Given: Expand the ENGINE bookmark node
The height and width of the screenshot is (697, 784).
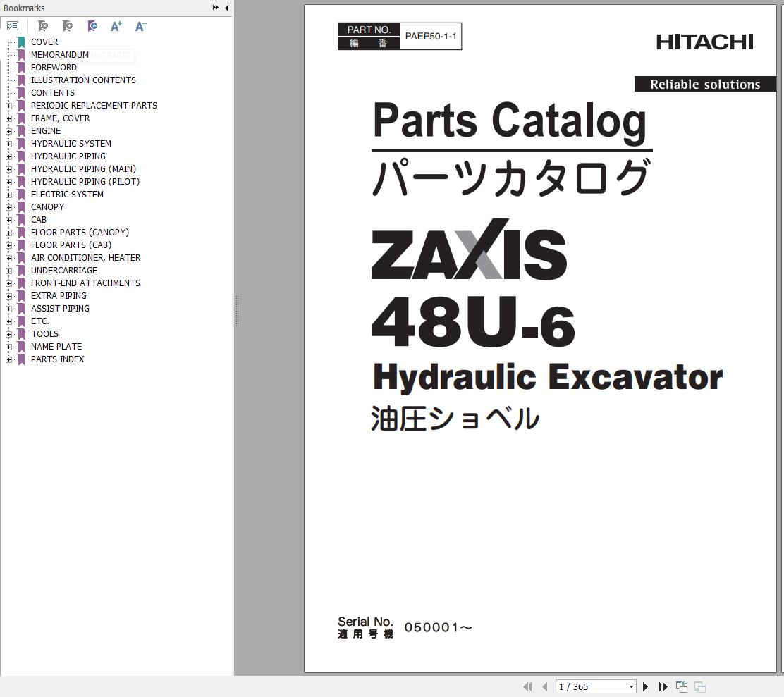Looking at the screenshot, I should point(8,131).
